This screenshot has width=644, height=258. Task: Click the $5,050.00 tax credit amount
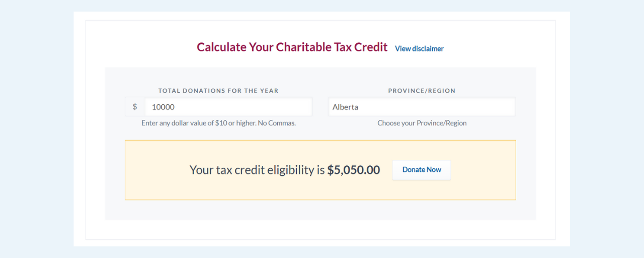click(x=353, y=170)
